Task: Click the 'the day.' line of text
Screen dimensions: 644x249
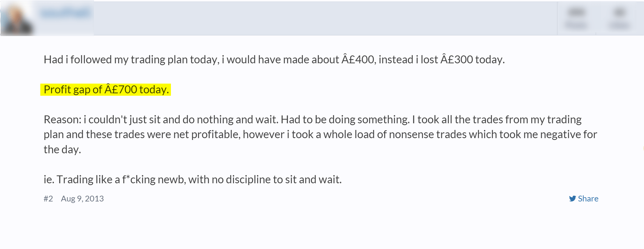Action: [x=62, y=150]
